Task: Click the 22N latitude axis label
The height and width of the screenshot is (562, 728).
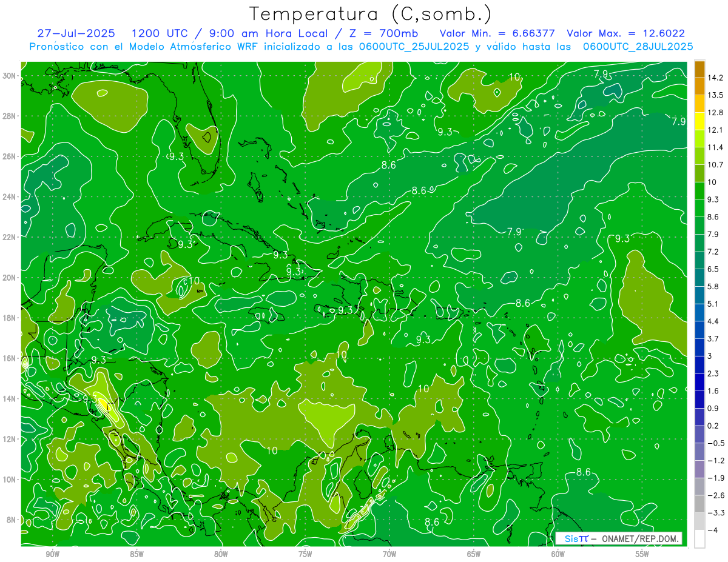Action: point(9,237)
